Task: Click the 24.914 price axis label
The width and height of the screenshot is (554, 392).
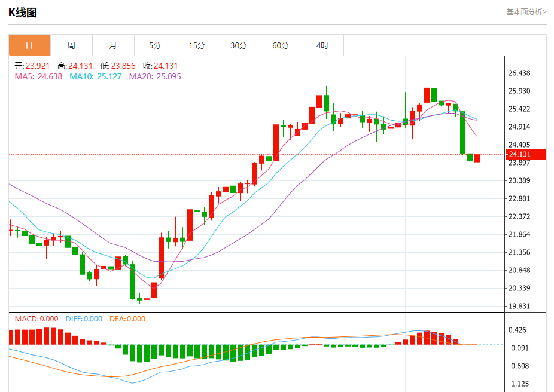Action: 519,127
